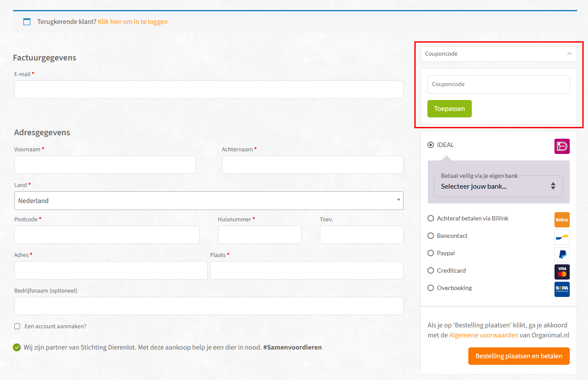Focus the E-mail input field
This screenshot has width=588, height=380.
point(208,90)
